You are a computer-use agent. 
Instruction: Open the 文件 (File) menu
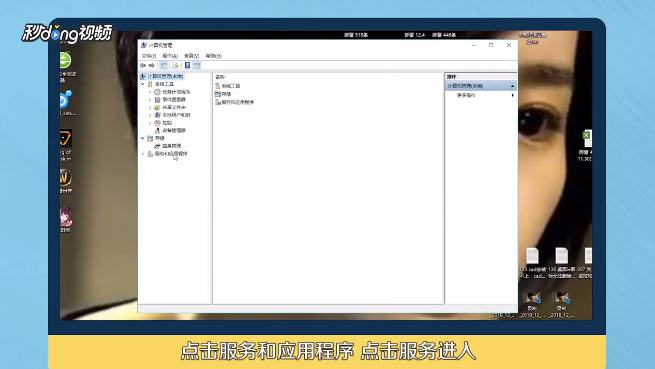tap(148, 56)
